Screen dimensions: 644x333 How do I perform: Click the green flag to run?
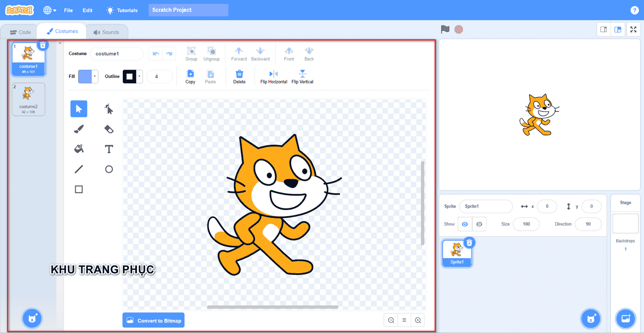[445, 30]
